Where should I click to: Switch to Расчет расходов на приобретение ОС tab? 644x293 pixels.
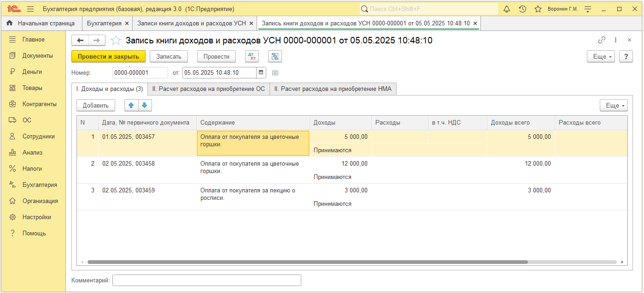209,89
